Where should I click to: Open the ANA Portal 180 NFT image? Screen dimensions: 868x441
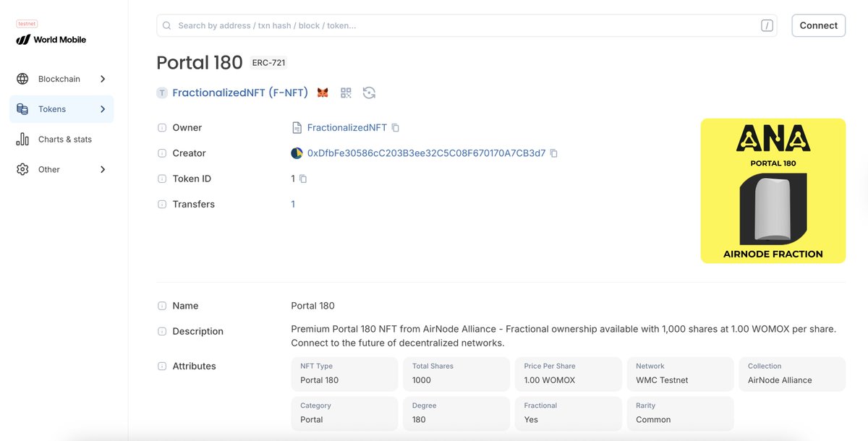[x=773, y=191]
